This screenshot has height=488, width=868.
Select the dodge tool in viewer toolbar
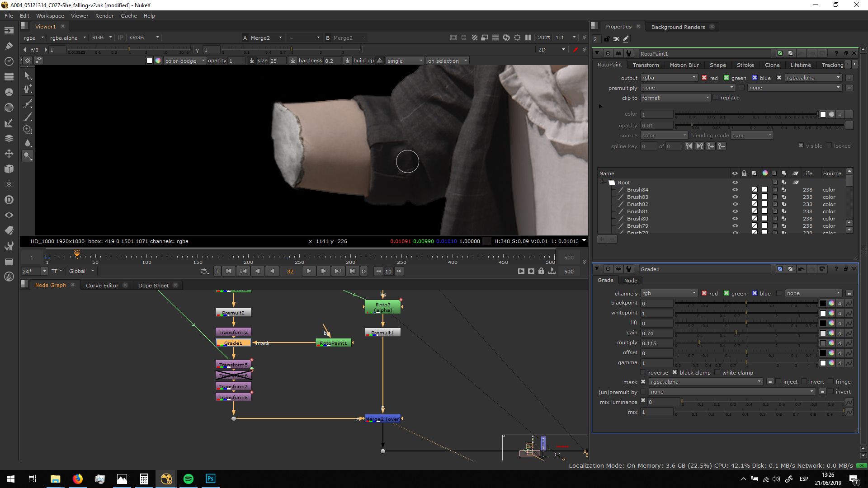pyautogui.click(x=28, y=156)
